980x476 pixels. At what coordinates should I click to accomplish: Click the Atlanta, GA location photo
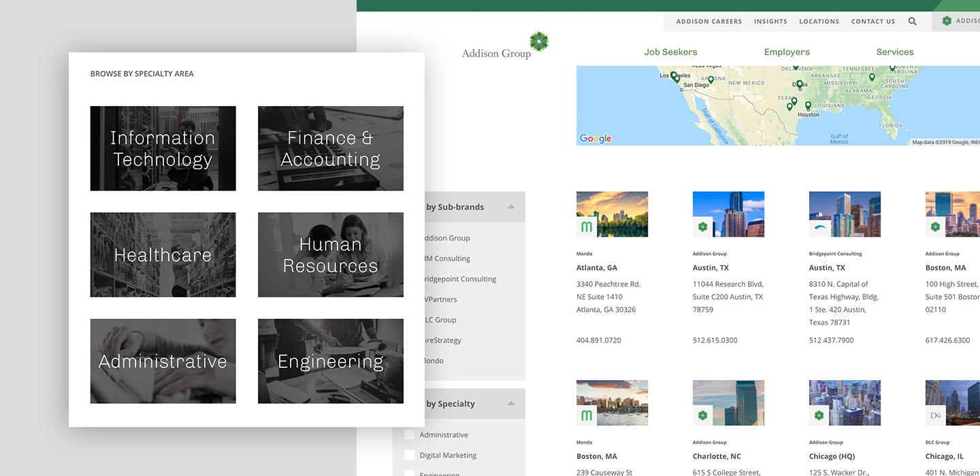pyautogui.click(x=612, y=214)
